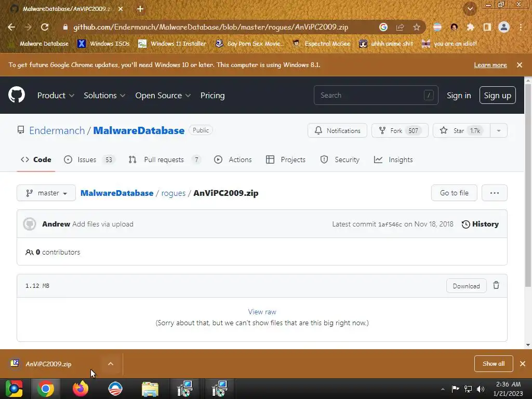Switch to the Pull requests tab
This screenshot has height=399, width=532.
coord(165,159)
